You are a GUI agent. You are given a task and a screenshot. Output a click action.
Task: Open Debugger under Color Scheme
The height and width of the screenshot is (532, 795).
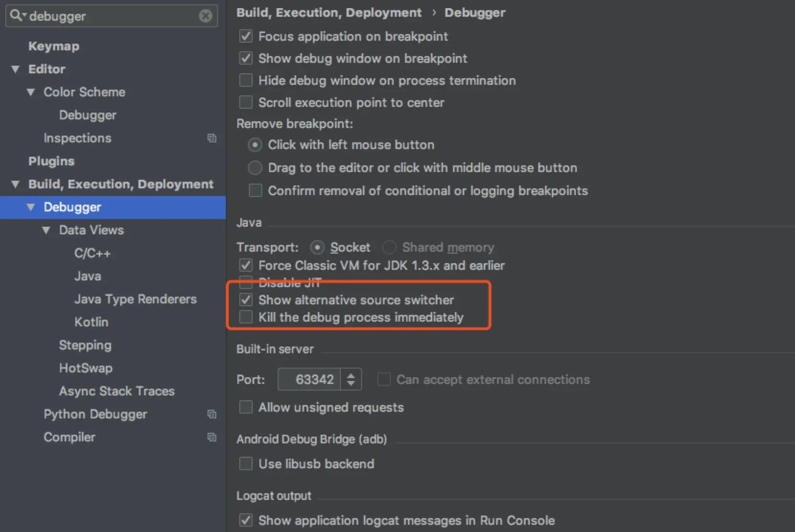coord(87,115)
